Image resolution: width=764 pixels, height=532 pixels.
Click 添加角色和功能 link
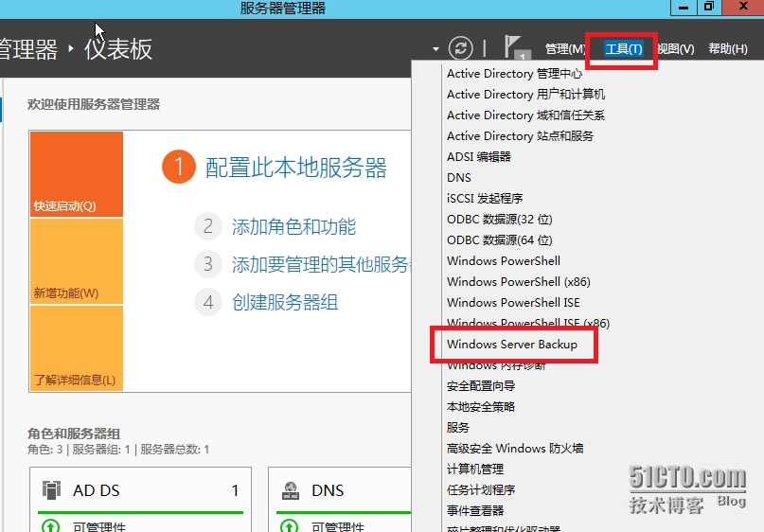(x=293, y=227)
